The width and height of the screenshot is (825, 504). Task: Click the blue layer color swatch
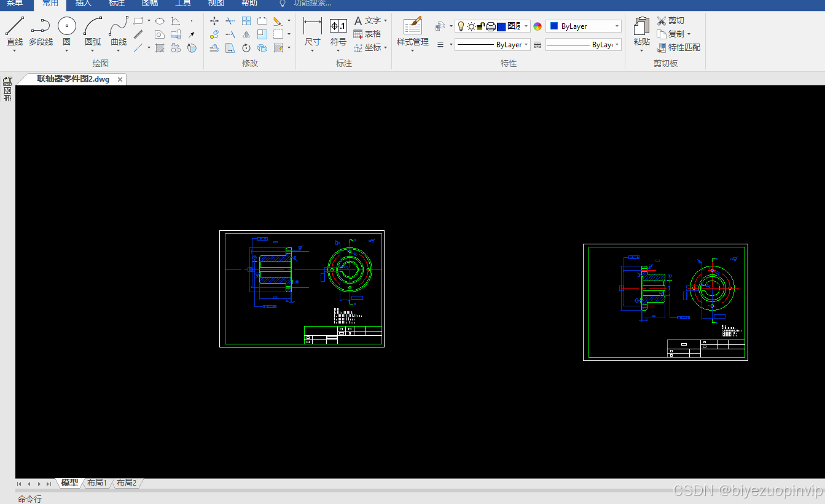pos(501,26)
